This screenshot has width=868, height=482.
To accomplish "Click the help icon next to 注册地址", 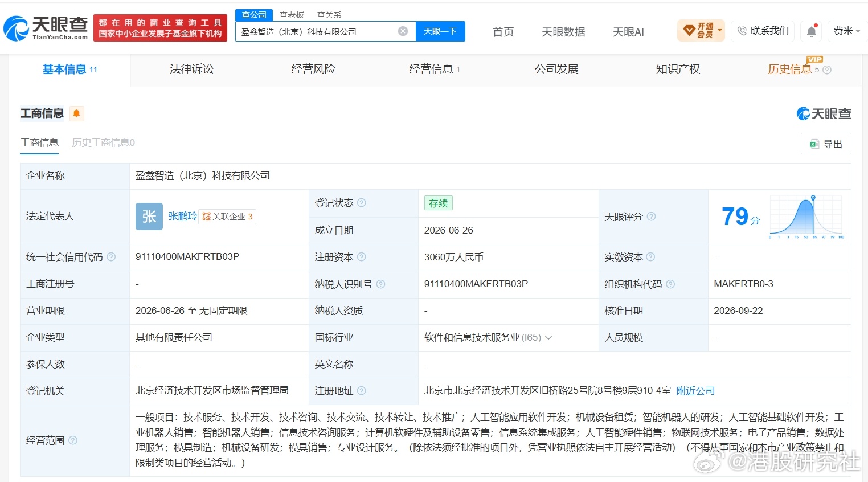I will pos(361,391).
